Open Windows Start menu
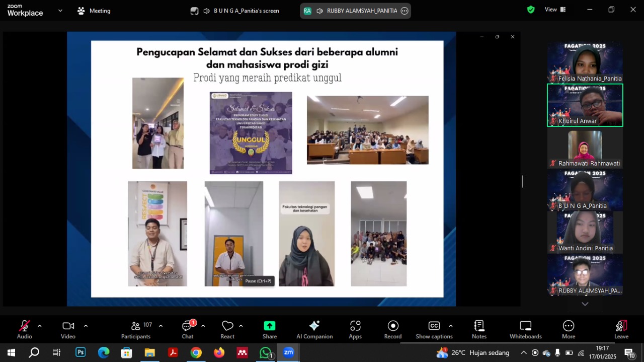 coord(11,352)
